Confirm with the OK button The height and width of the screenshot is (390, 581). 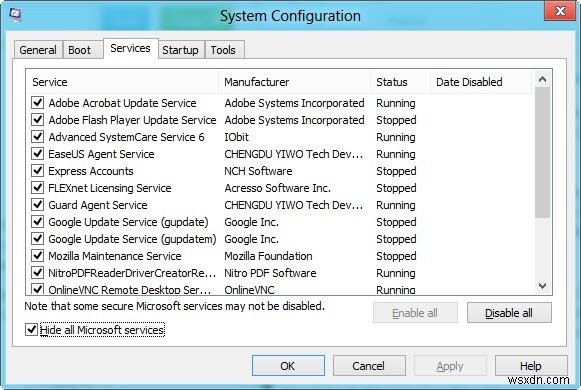[288, 366]
